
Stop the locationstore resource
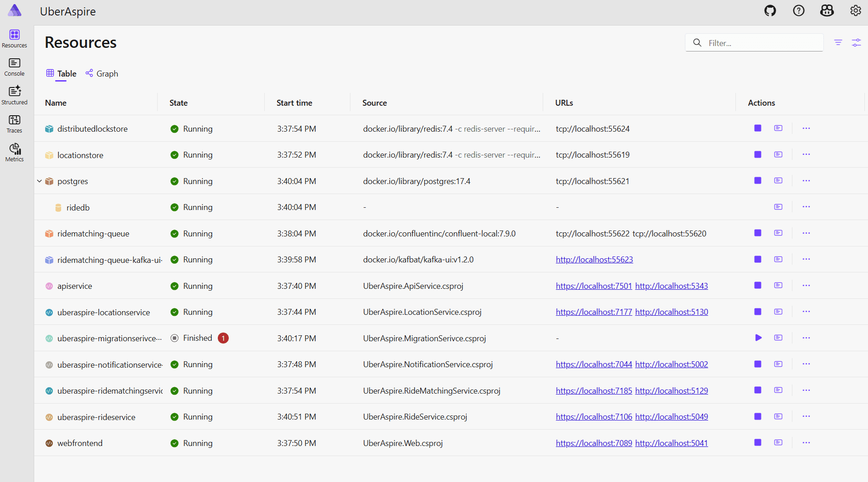click(x=758, y=154)
